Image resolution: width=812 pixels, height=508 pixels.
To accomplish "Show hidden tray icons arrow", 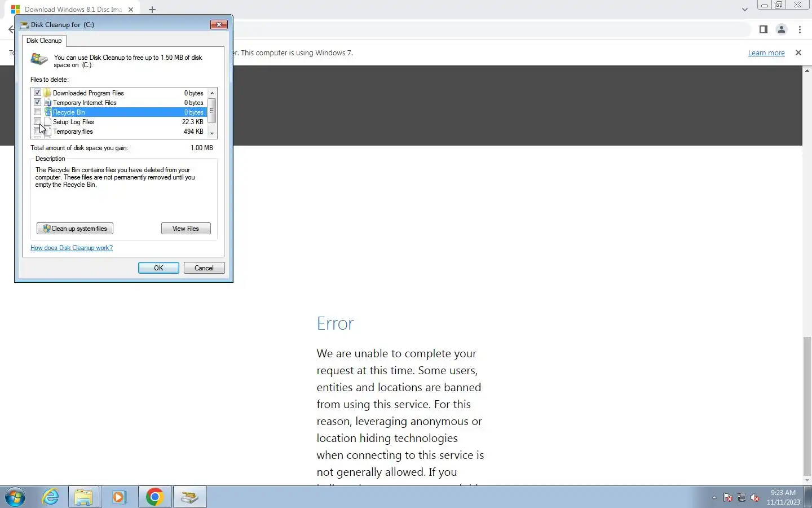I will (714, 498).
